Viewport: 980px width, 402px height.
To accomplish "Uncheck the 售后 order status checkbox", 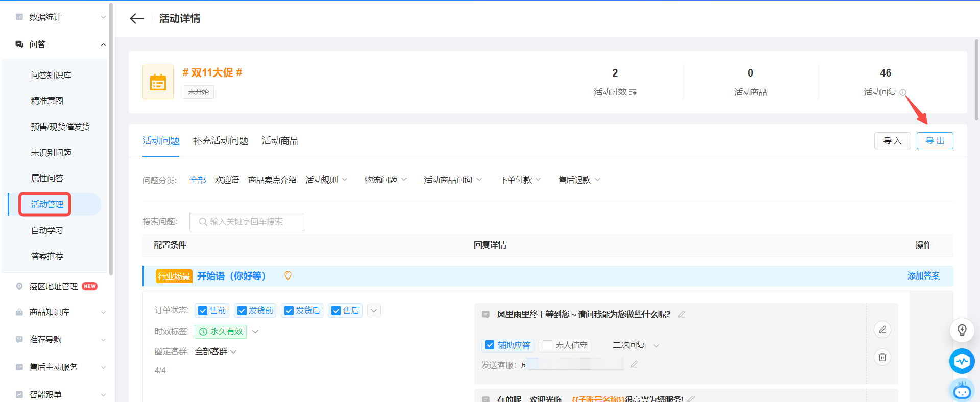I will [336, 311].
